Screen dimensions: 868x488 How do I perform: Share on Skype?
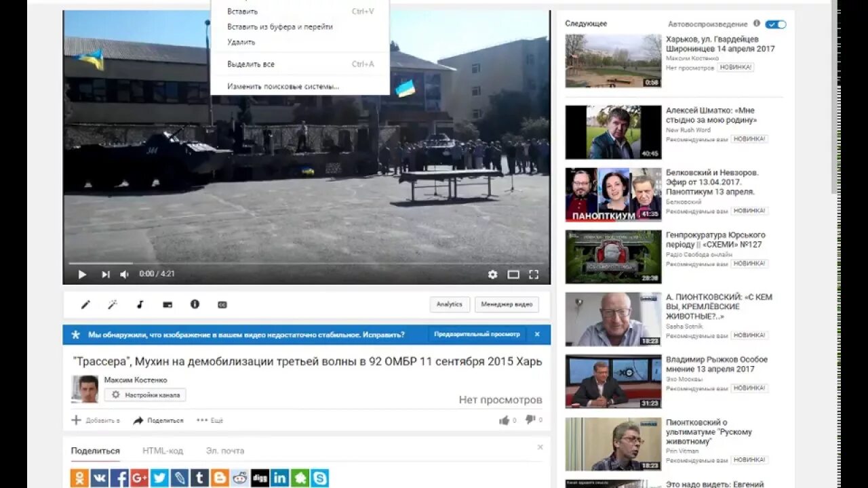point(319,478)
